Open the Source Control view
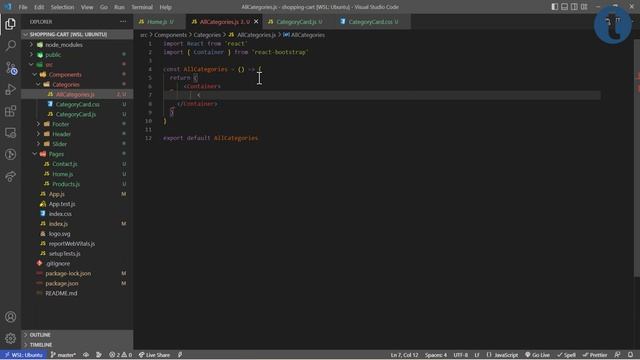Image resolution: width=640 pixels, height=360 pixels. tap(11, 68)
